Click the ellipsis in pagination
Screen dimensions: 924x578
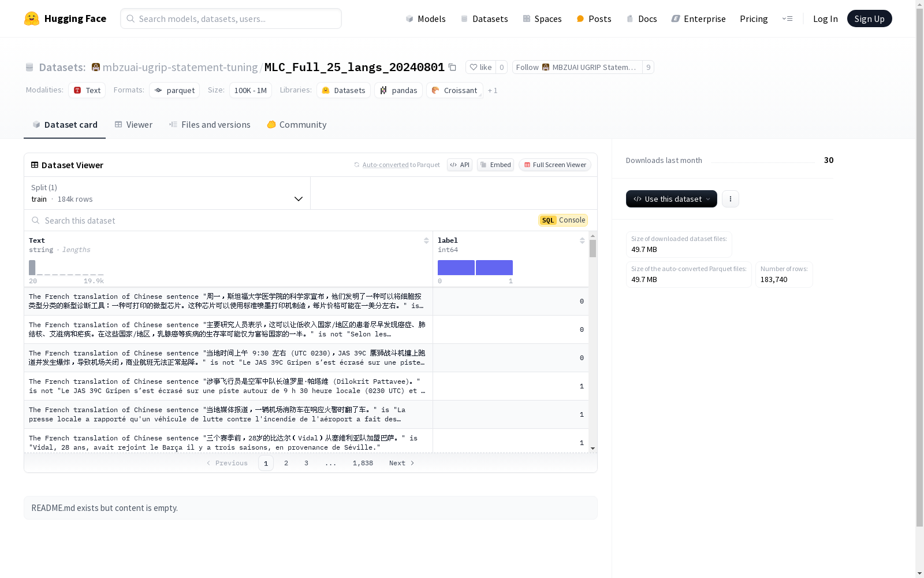click(330, 463)
